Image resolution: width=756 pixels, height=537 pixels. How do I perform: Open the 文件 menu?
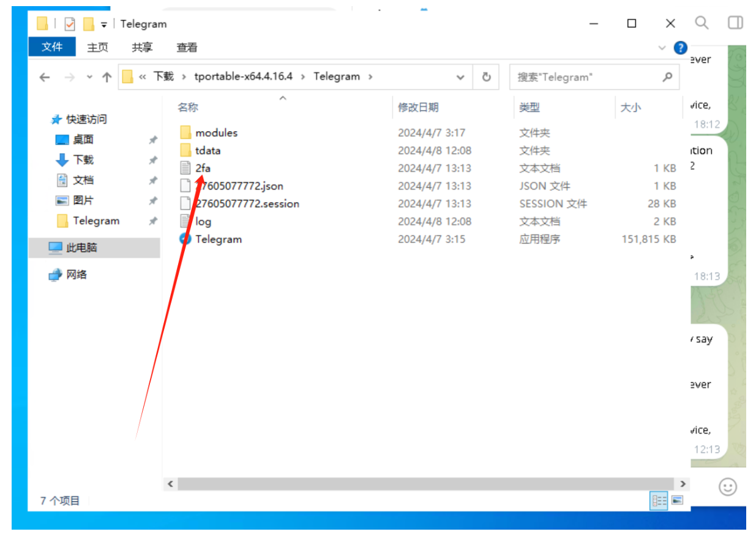click(x=52, y=47)
